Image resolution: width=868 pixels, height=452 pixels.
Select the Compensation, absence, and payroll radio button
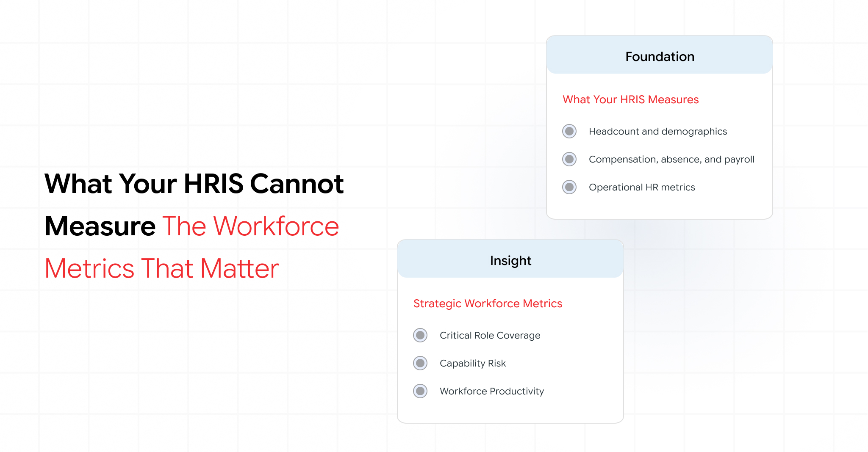569,159
